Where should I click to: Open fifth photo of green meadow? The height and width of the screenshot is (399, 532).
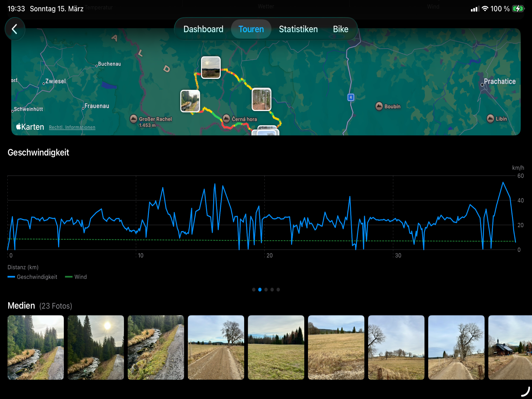(276, 348)
